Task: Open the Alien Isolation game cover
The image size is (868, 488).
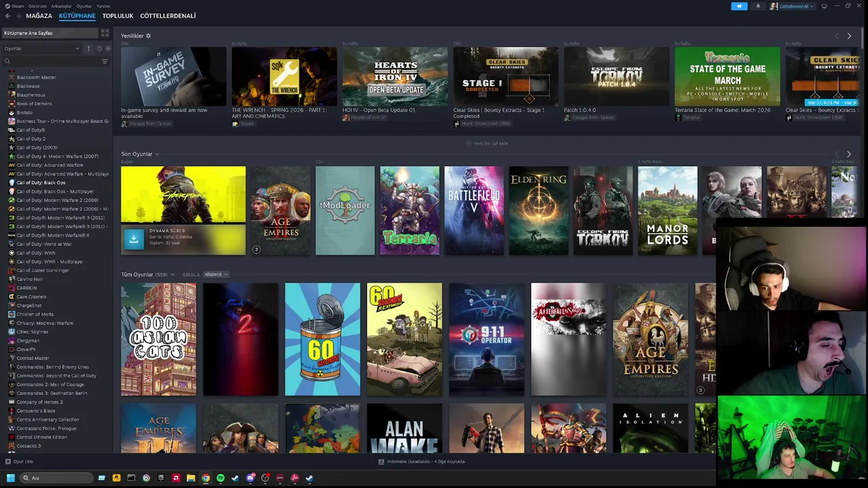Action: coord(650,428)
